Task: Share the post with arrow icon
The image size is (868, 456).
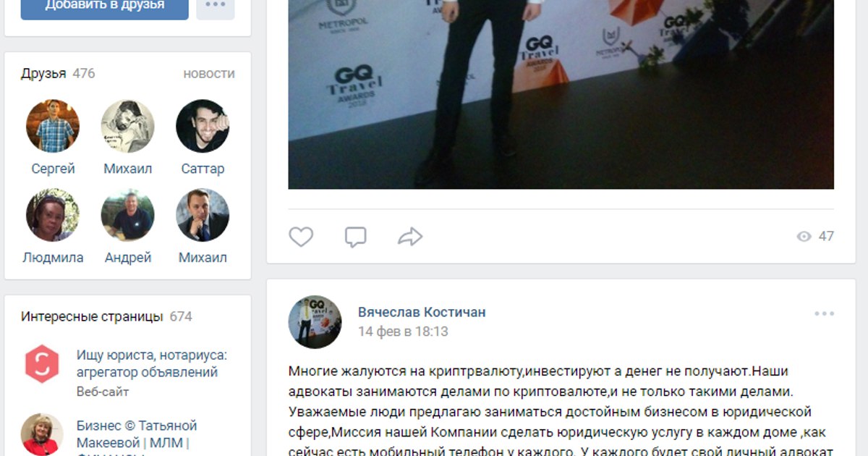Action: point(410,237)
